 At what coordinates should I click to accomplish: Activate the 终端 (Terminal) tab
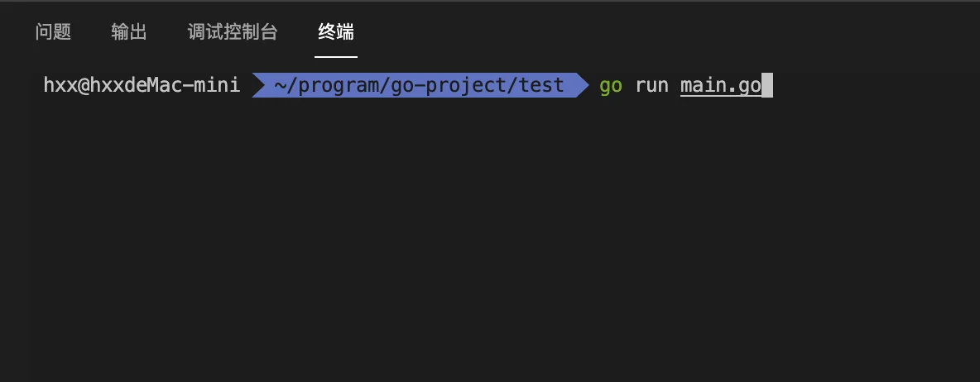point(335,31)
